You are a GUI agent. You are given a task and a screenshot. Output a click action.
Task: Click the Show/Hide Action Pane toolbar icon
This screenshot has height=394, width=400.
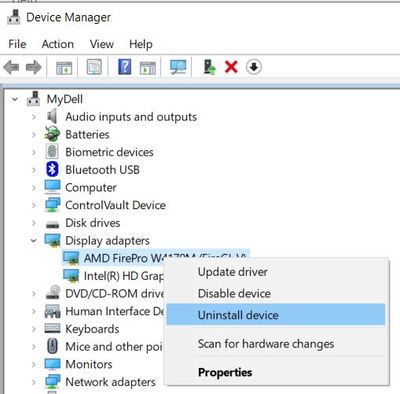click(x=148, y=68)
